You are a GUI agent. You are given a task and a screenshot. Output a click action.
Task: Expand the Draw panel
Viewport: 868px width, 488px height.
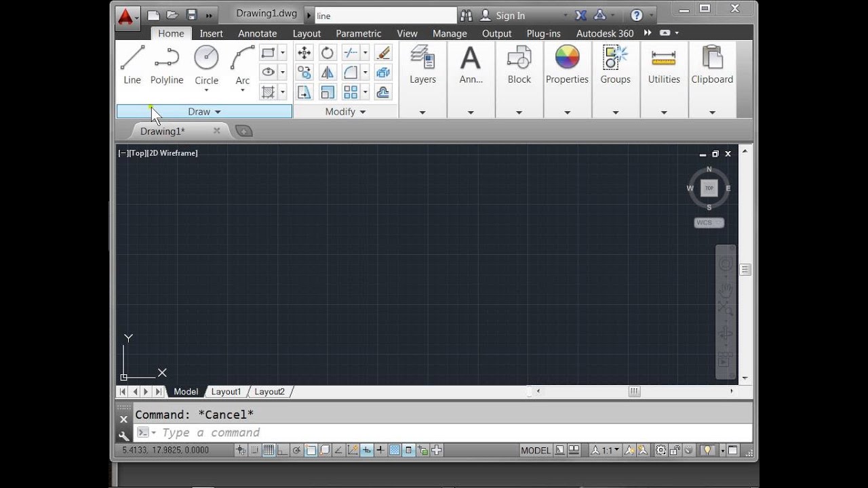[204, 112]
